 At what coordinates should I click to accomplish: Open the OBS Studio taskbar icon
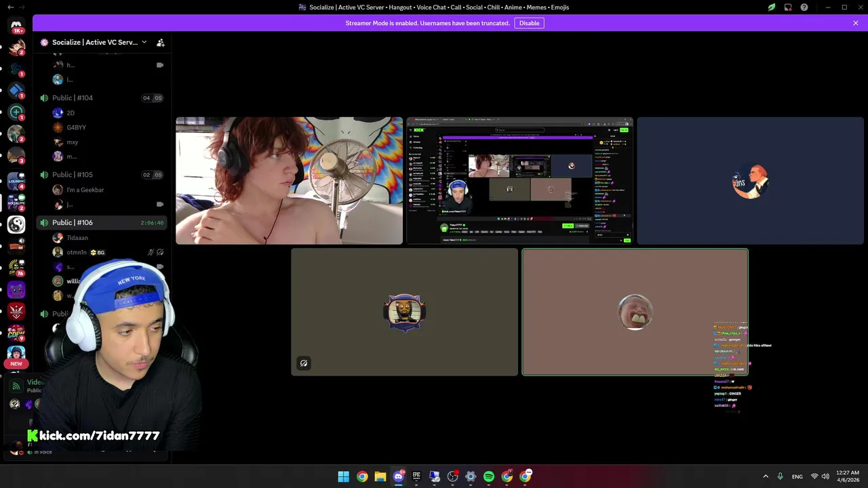(453, 476)
